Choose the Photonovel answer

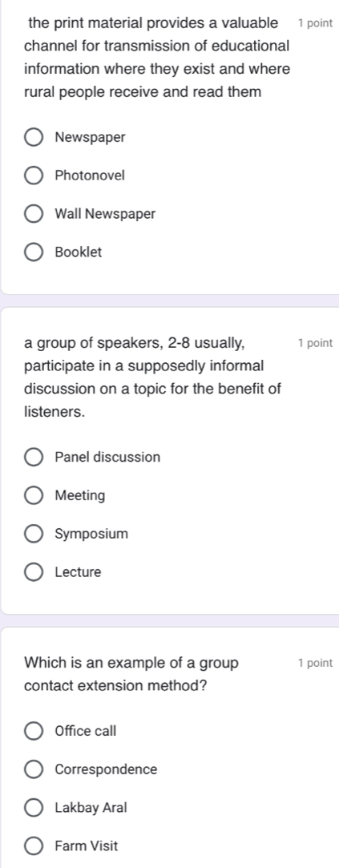[x=34, y=176]
